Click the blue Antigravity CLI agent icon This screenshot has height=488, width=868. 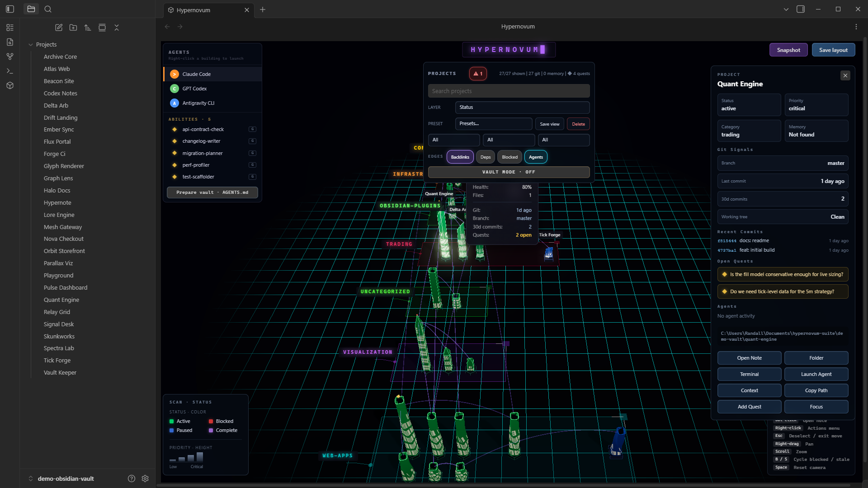[x=175, y=103]
